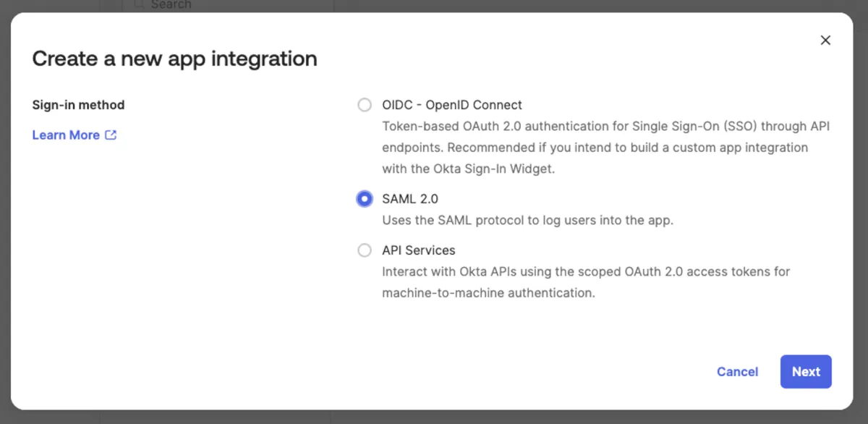Click the dimmed backdrop left of the dialog
Viewport: 868px width, 424px height.
pos(5,217)
